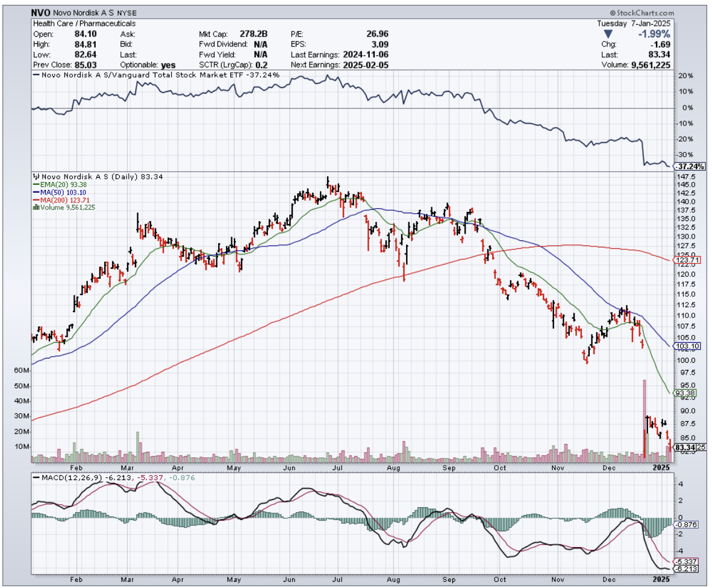712x588 pixels.
Task: Click the OHLC bars icon beside Novo Nordisk
Action: [x=34, y=177]
